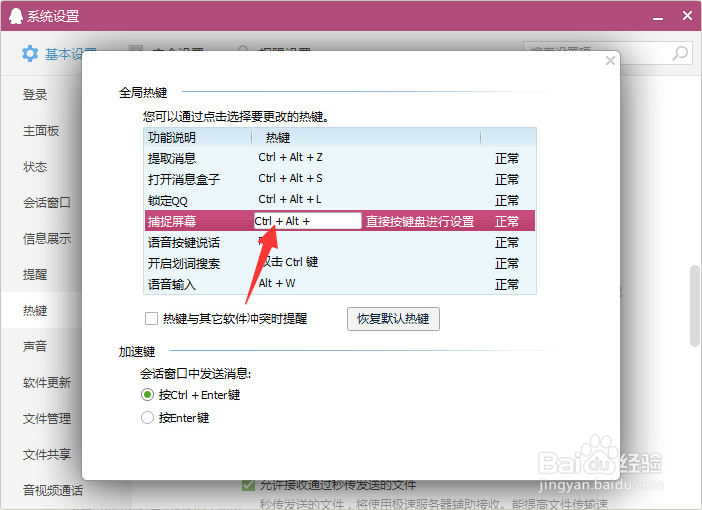
Task: Open the 文件共享 settings section
Action: pos(47,454)
